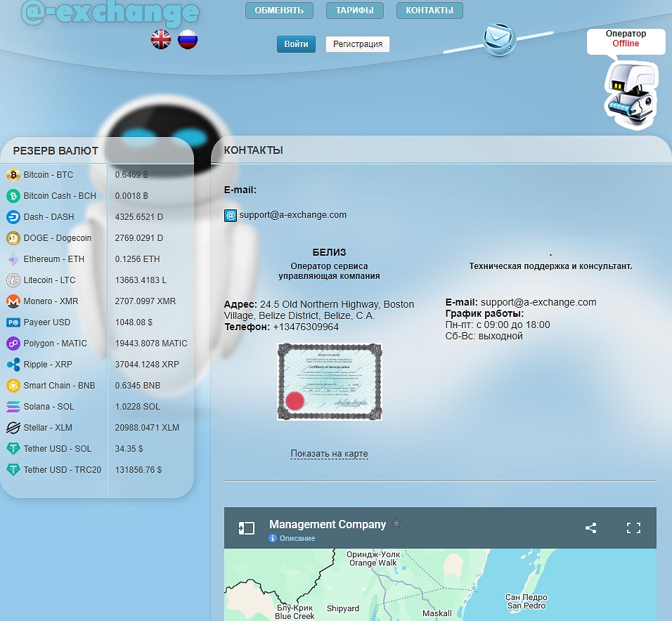Screen dimensions: 672x621
Task: Star the Management Company map
Action: [x=396, y=523]
